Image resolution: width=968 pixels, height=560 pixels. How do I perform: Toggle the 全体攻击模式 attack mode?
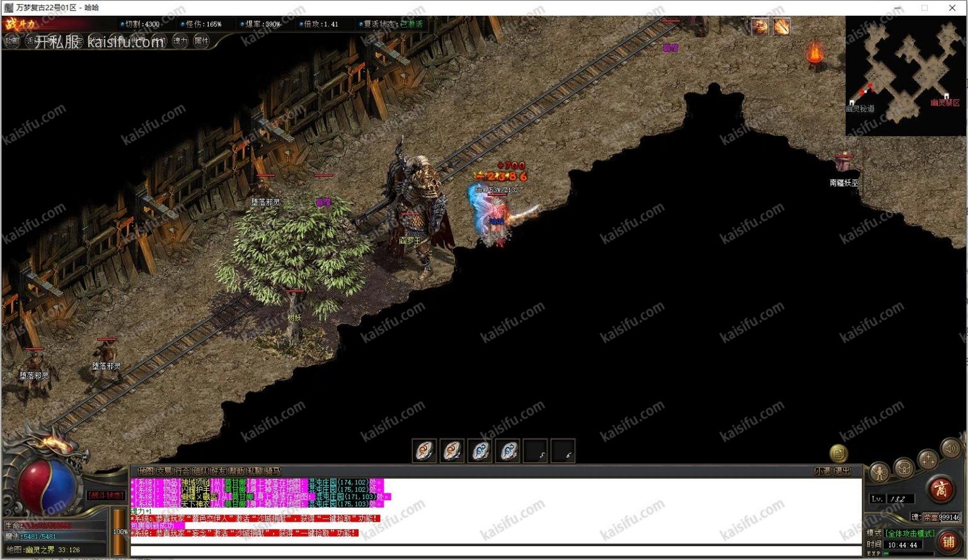click(910, 534)
